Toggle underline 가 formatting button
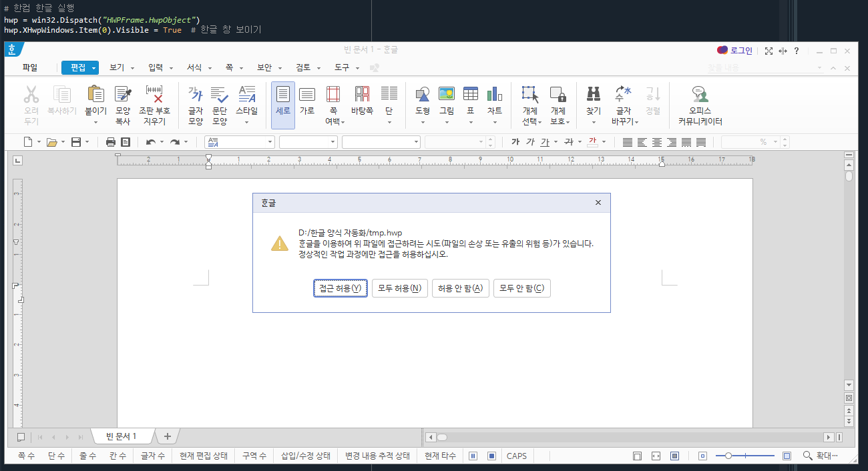The height and width of the screenshot is (471, 868). pyautogui.click(x=545, y=142)
